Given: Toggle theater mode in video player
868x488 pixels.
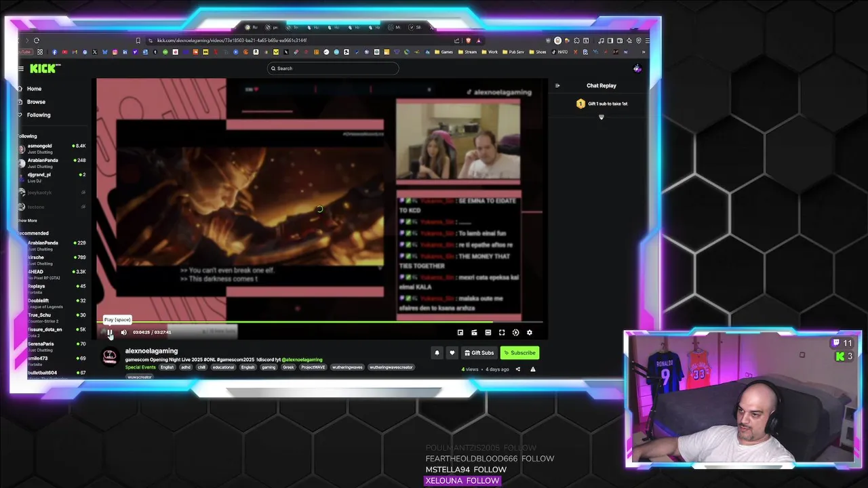Looking at the screenshot, I should coord(488,332).
